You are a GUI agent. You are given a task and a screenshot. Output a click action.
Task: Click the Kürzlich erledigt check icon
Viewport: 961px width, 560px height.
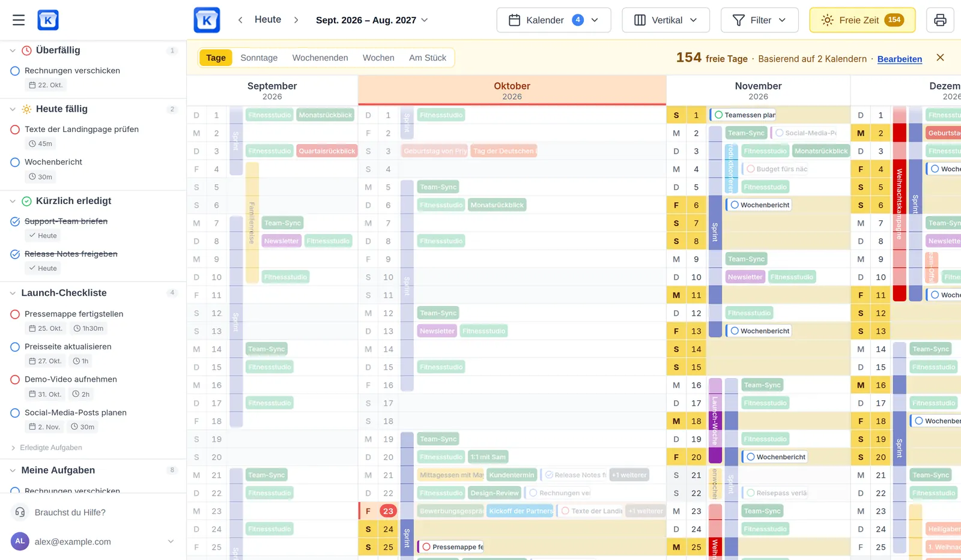26,201
